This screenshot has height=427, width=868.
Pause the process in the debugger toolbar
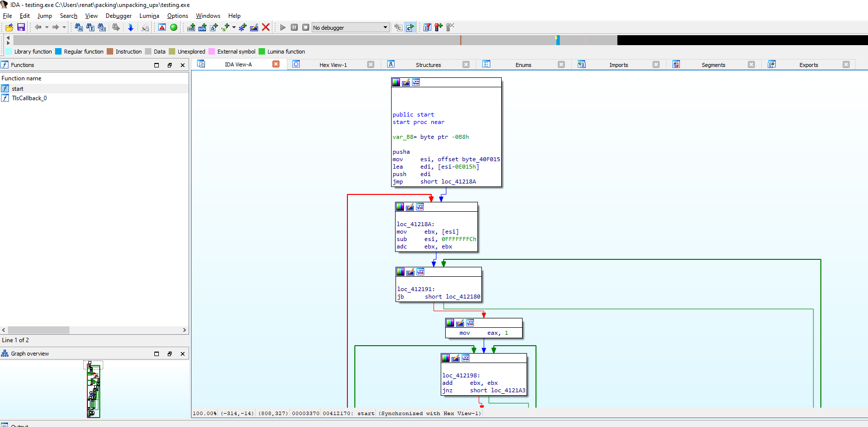click(x=294, y=27)
